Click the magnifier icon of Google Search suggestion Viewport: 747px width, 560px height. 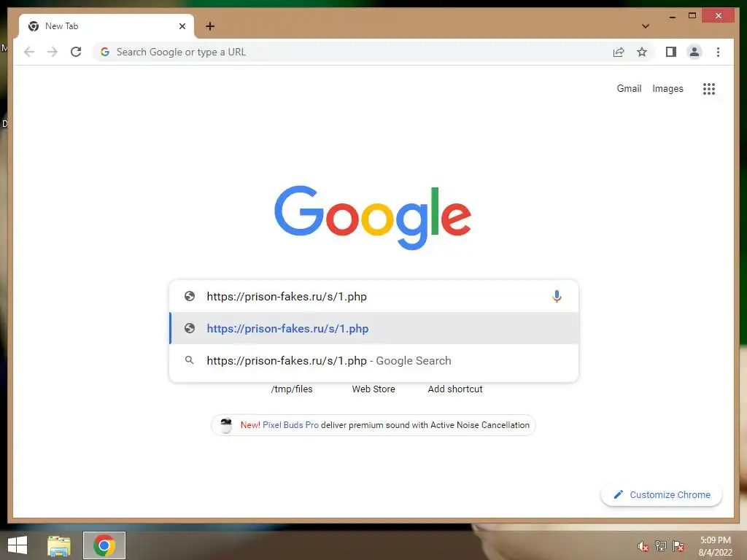[190, 360]
